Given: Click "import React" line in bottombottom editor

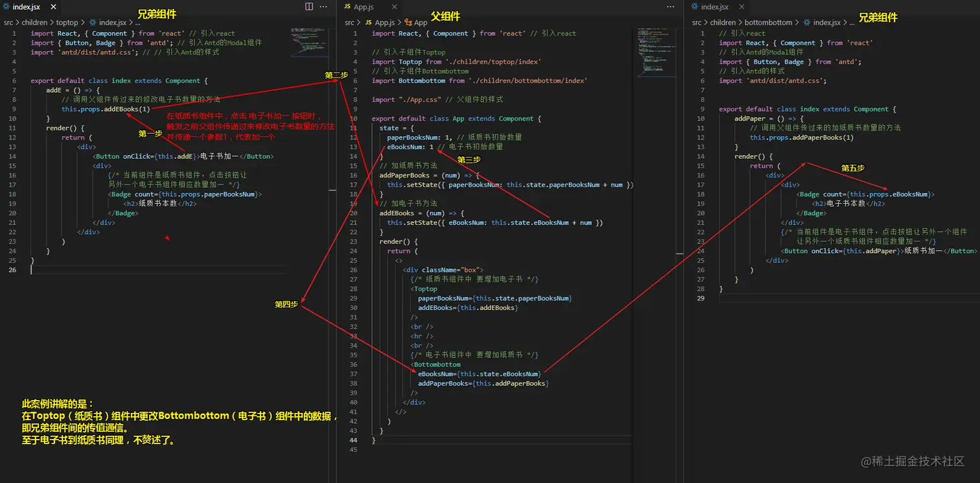Looking at the screenshot, I should (x=796, y=43).
